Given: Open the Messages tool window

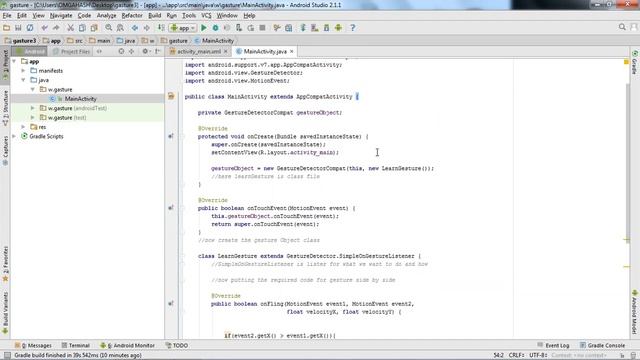Looking at the screenshot, I should [x=33, y=345].
